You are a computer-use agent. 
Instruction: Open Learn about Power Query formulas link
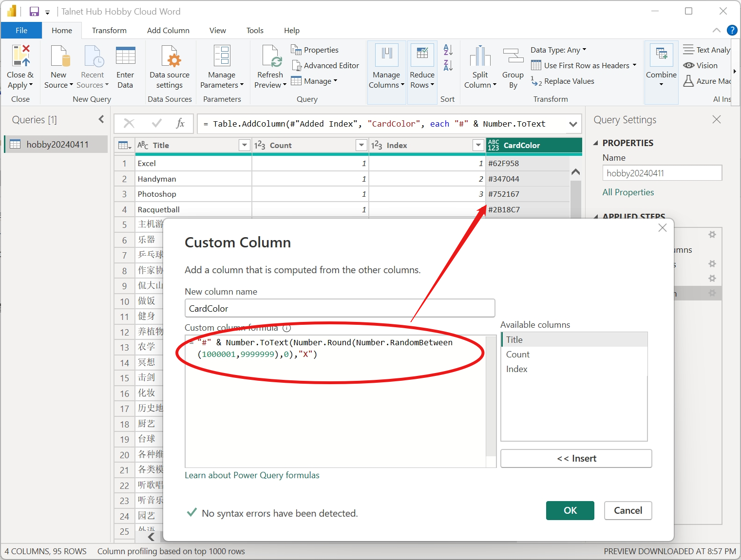(252, 475)
